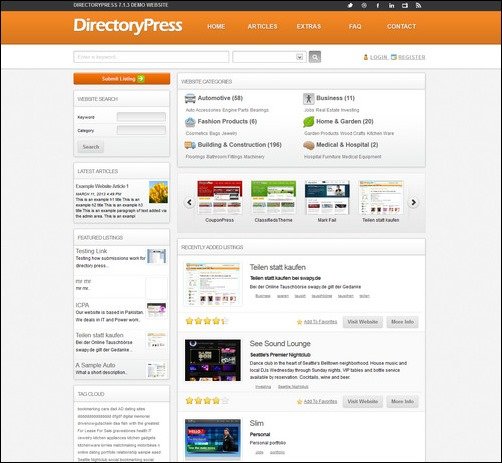
Task: Open the See Sound Lounge listing thumbnail
Action: [x=213, y=360]
